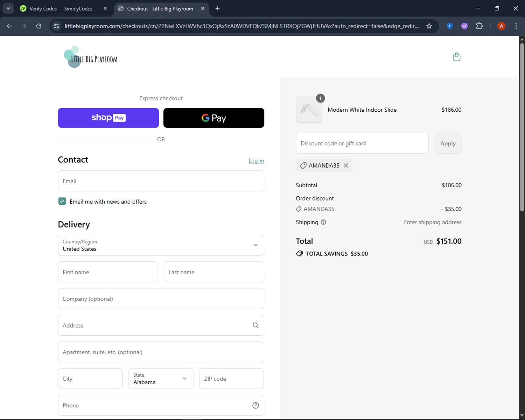525x420 pixels.
Task: Click the Address search magnifier icon
Action: (x=255, y=325)
